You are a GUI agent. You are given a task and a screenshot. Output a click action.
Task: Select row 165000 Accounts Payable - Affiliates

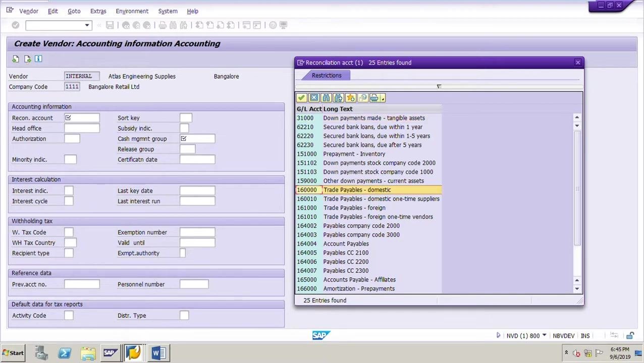point(368,280)
